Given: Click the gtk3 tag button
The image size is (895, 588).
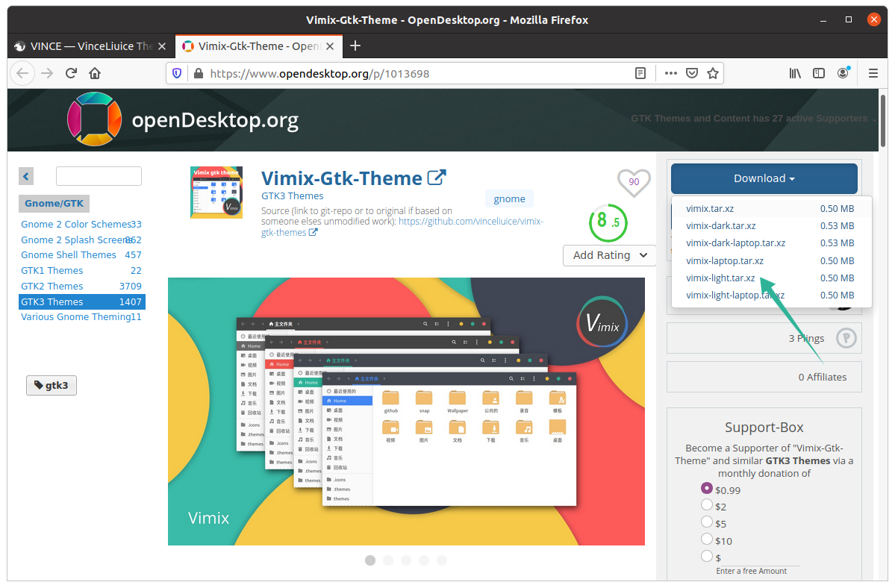Looking at the screenshot, I should (52, 386).
